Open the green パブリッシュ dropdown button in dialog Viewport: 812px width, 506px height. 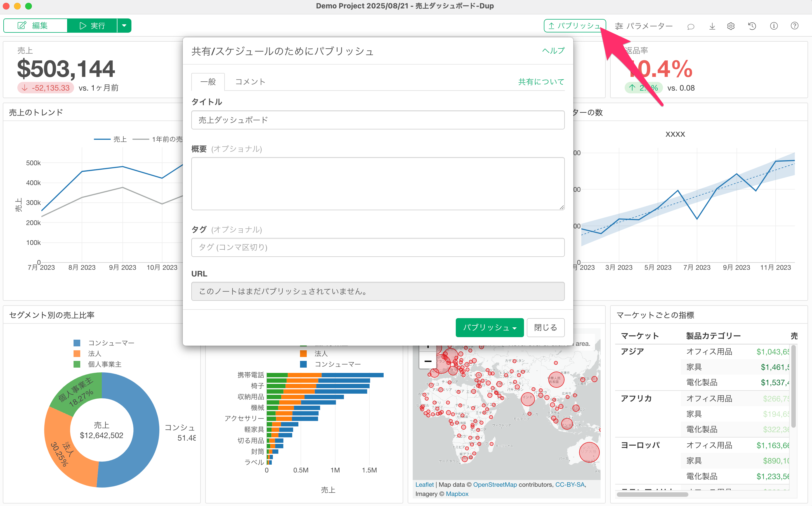489,327
